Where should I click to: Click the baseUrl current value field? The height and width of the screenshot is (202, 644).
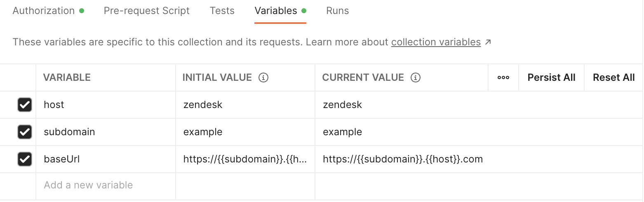pyautogui.click(x=479, y=159)
